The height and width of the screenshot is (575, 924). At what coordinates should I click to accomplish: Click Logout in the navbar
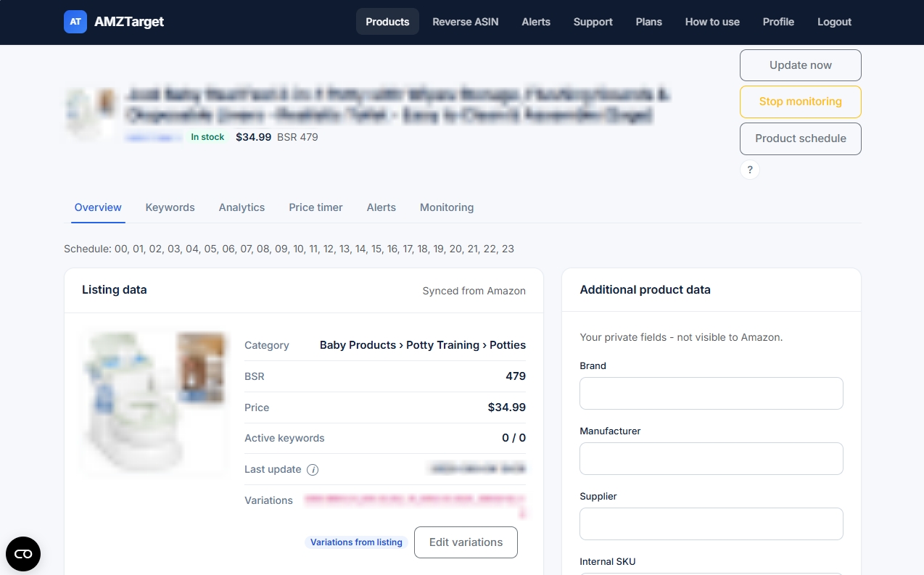tap(834, 22)
